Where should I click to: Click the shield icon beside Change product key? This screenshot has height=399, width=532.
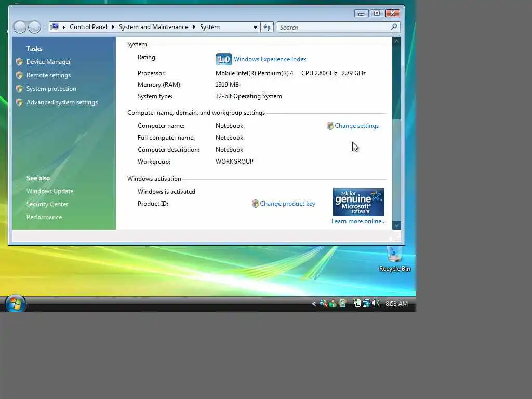click(x=255, y=204)
